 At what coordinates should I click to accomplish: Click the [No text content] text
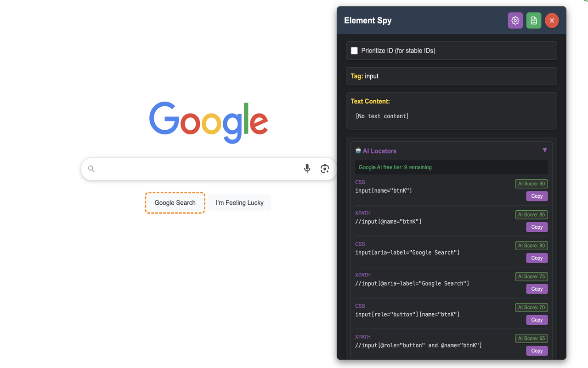click(382, 116)
